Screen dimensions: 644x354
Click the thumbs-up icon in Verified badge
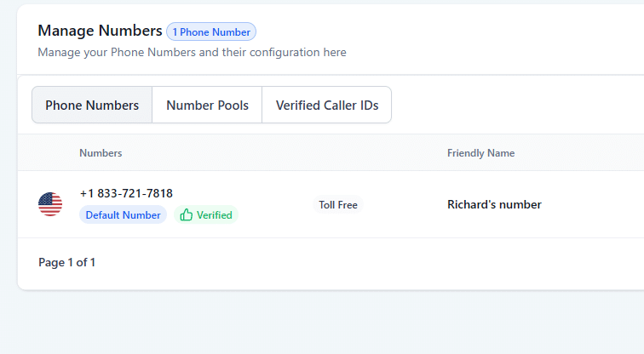click(187, 215)
